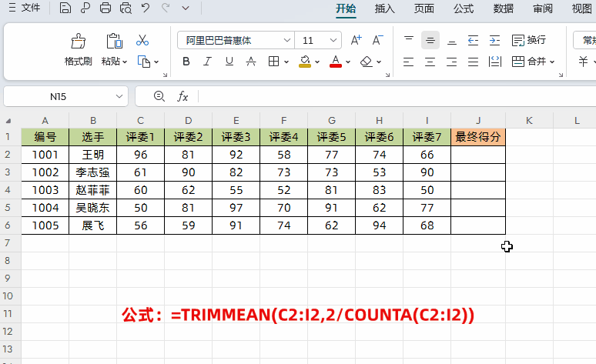The height and width of the screenshot is (364, 596).
Task: Click the formula bar input
Action: [397, 96]
